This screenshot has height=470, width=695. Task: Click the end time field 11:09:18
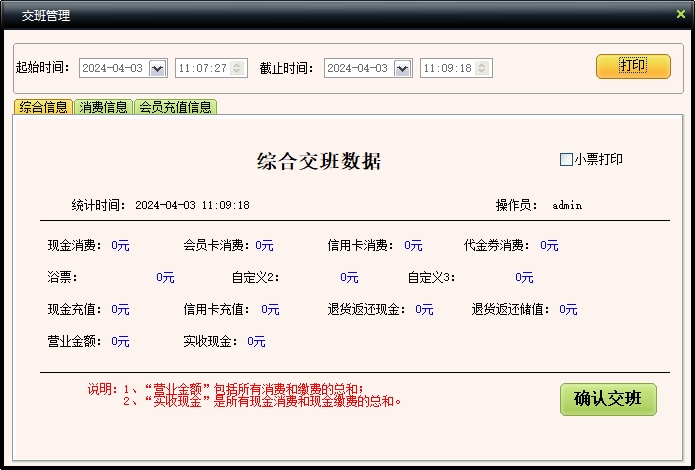[447, 68]
